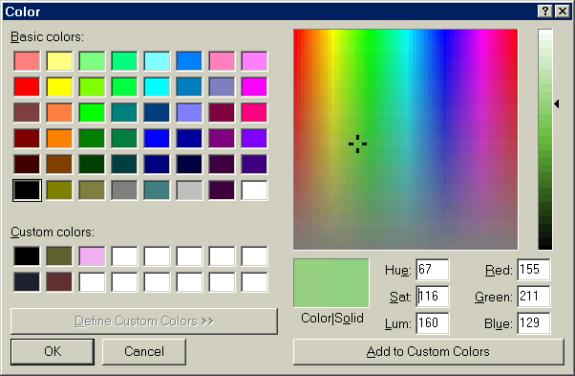Click the "Lum:" label text

click(398, 324)
